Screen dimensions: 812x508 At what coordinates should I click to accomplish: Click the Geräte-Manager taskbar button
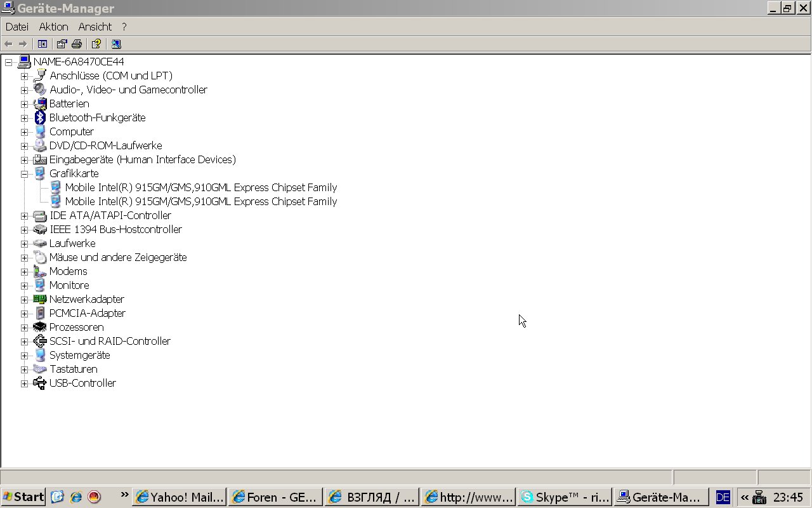coord(662,497)
